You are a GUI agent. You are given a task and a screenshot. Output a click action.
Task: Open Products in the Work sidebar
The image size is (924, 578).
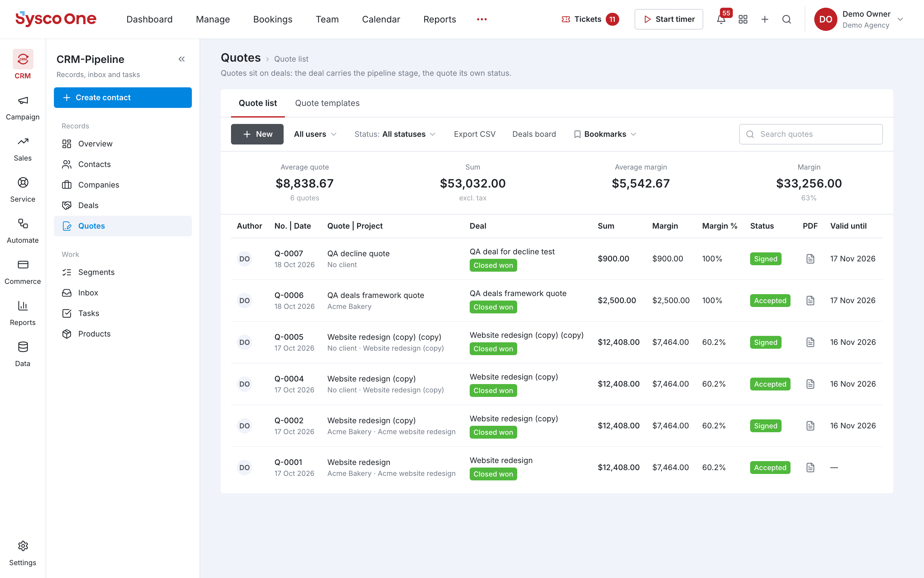pyautogui.click(x=123, y=334)
